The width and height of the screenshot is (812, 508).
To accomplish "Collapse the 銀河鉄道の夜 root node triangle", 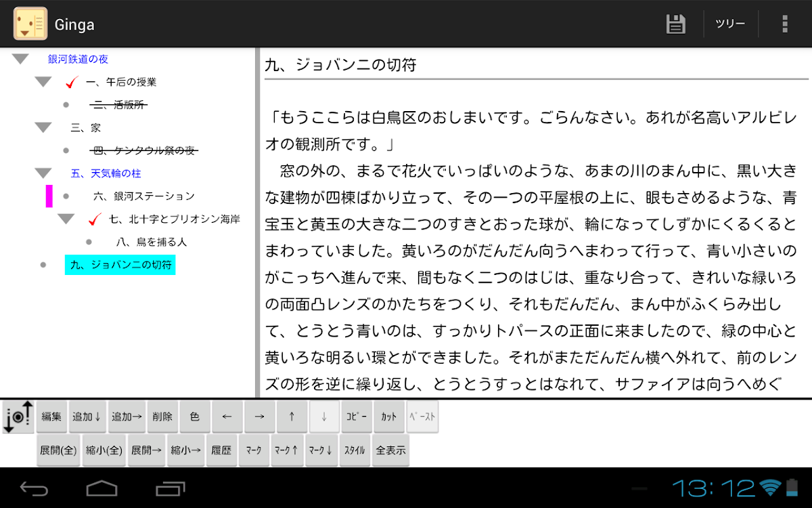I will click(x=20, y=59).
